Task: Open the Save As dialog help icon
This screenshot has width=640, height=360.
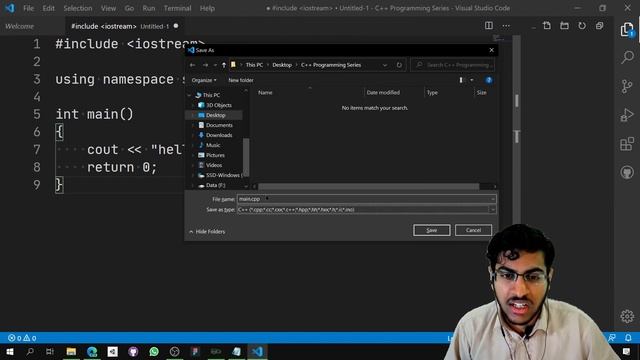Action: (489, 80)
